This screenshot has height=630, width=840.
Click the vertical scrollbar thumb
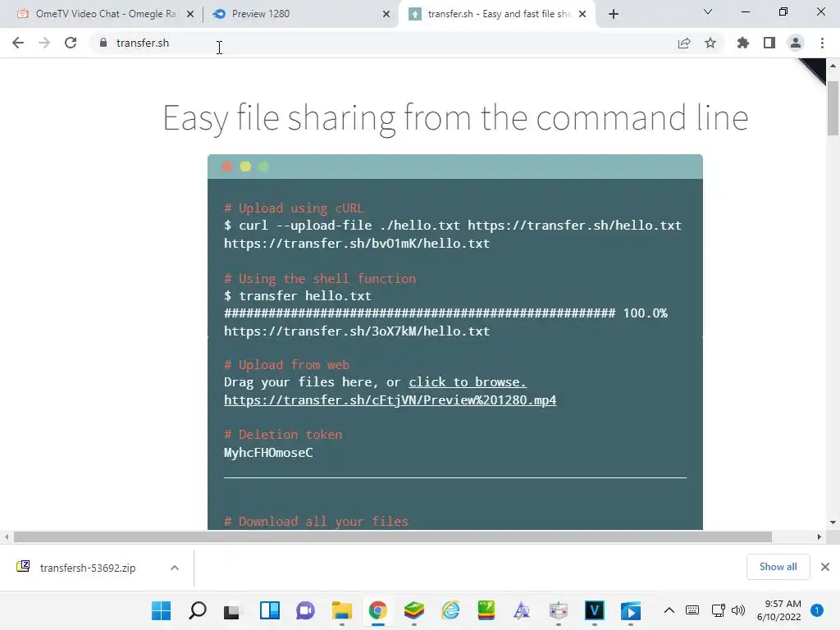click(833, 107)
